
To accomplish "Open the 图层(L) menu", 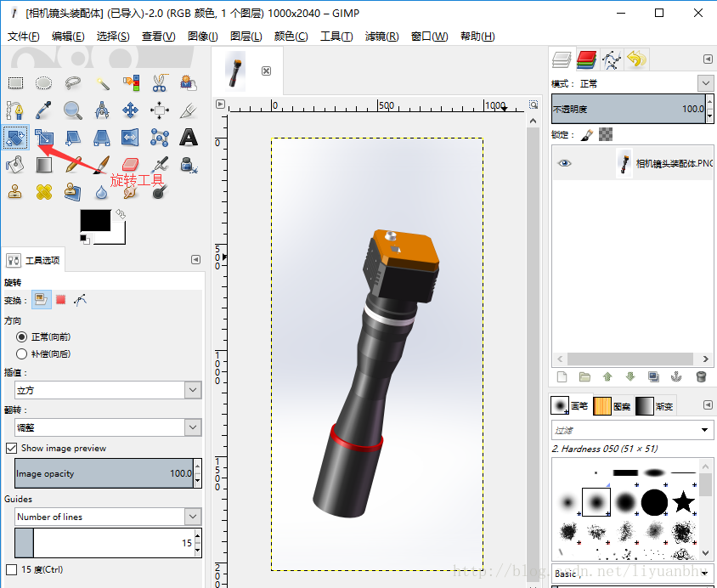I will click(x=246, y=37).
